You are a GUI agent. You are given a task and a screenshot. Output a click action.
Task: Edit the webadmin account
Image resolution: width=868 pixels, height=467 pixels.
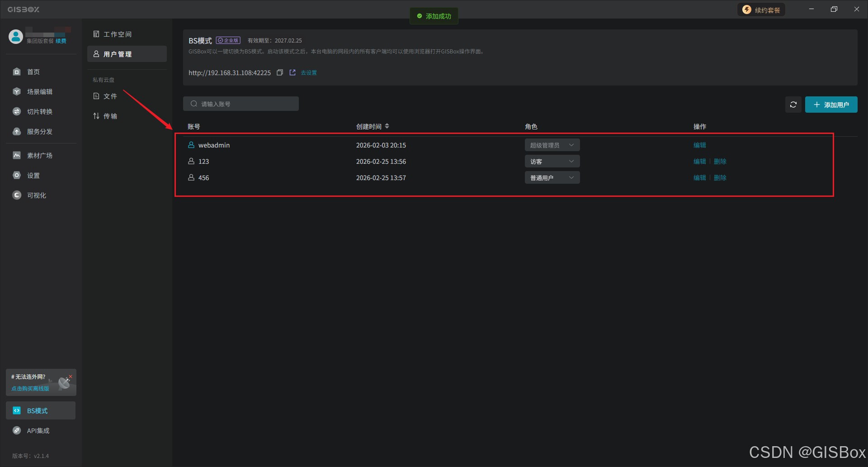tap(700, 145)
